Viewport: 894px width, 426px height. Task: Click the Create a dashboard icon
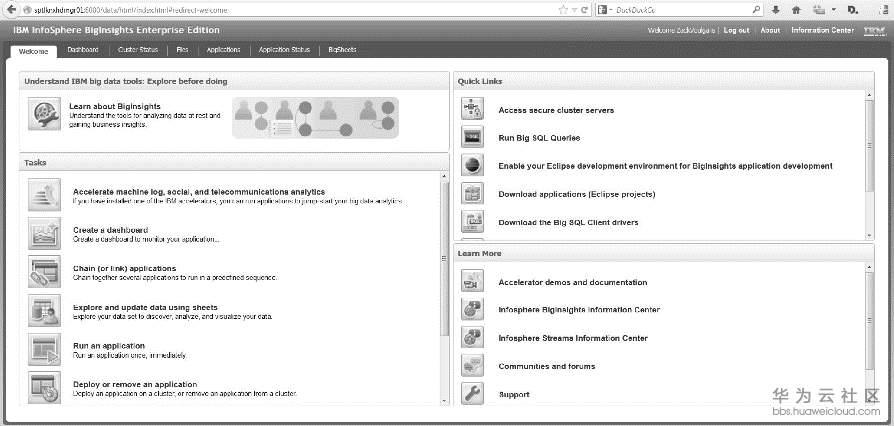pos(44,233)
